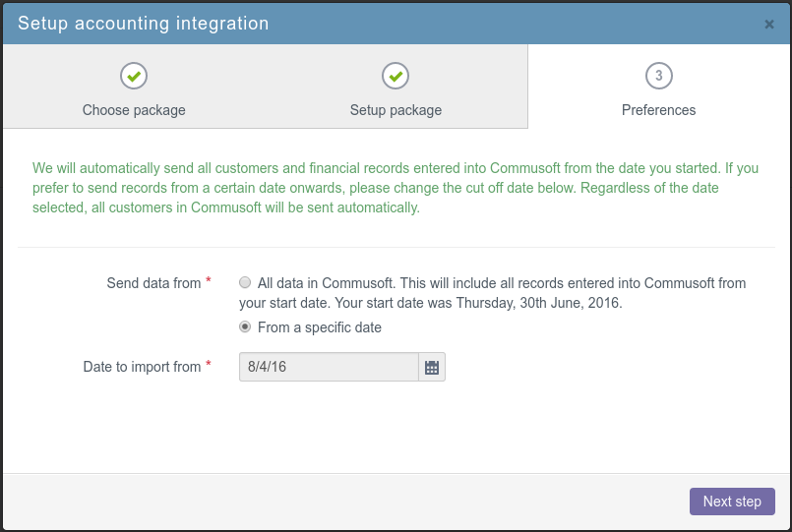Viewport: 792px width, 532px height.
Task: Focus the Date to import from field
Action: [329, 367]
